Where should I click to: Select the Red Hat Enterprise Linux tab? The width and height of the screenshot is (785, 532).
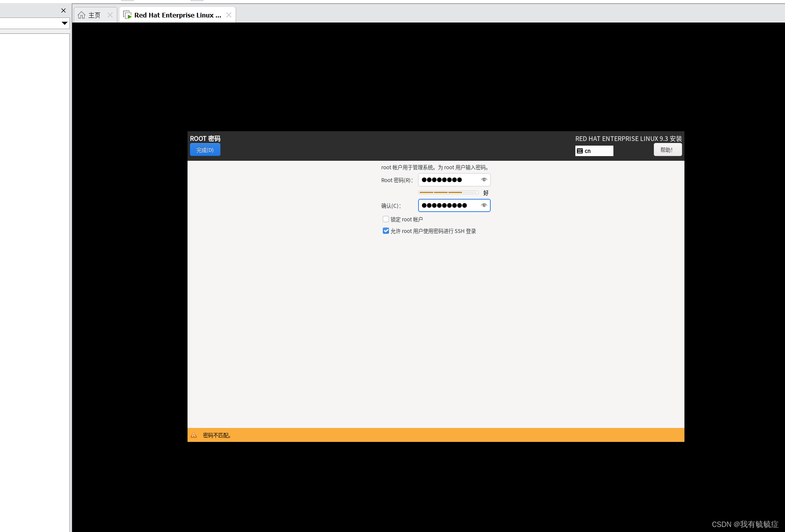click(x=177, y=15)
